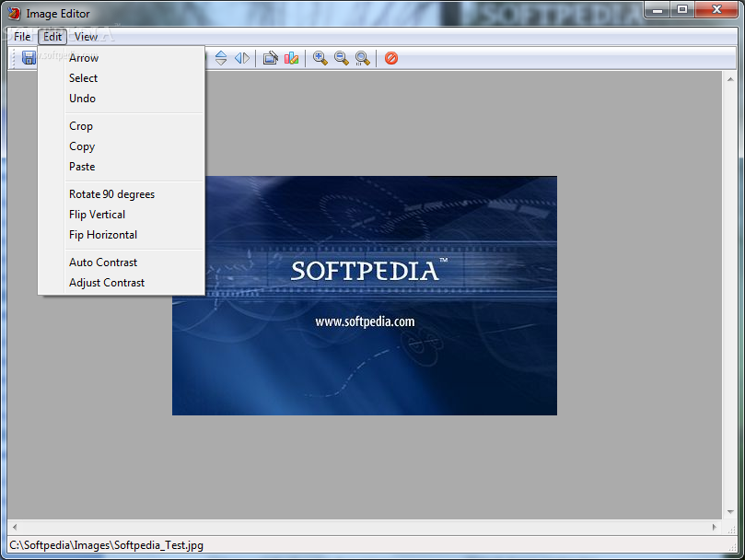Click the Softpedia image on the canvas

coord(365,296)
